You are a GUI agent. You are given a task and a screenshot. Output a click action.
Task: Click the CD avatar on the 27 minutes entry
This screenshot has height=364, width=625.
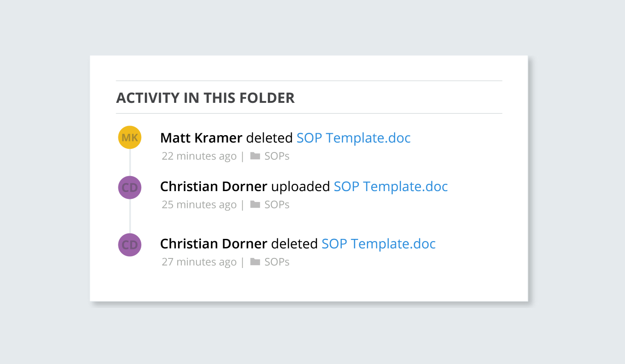point(130,245)
